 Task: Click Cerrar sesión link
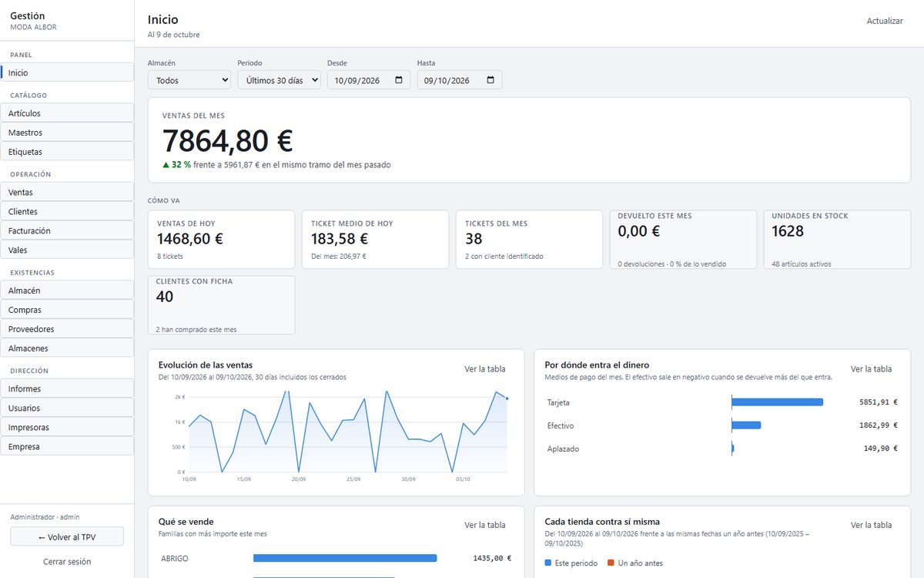point(67,562)
